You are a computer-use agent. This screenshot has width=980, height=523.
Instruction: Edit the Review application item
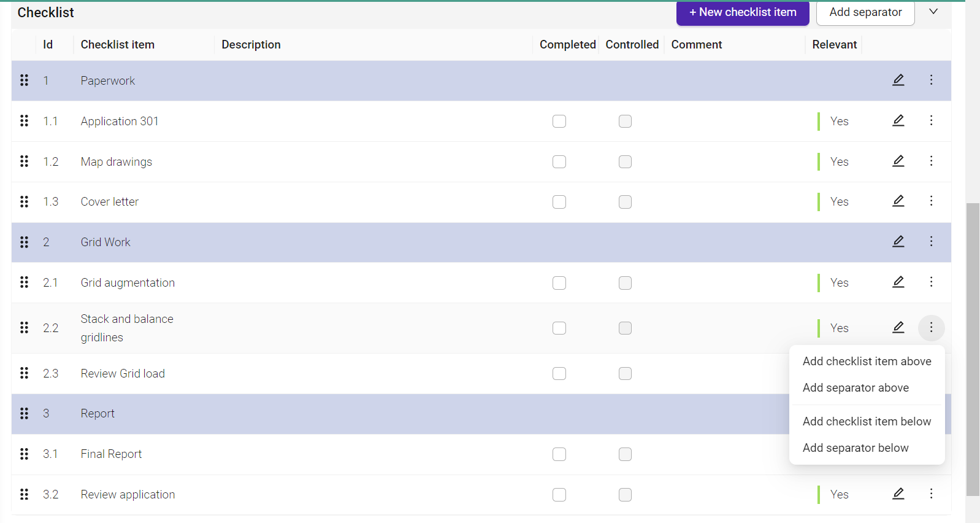[x=898, y=494]
